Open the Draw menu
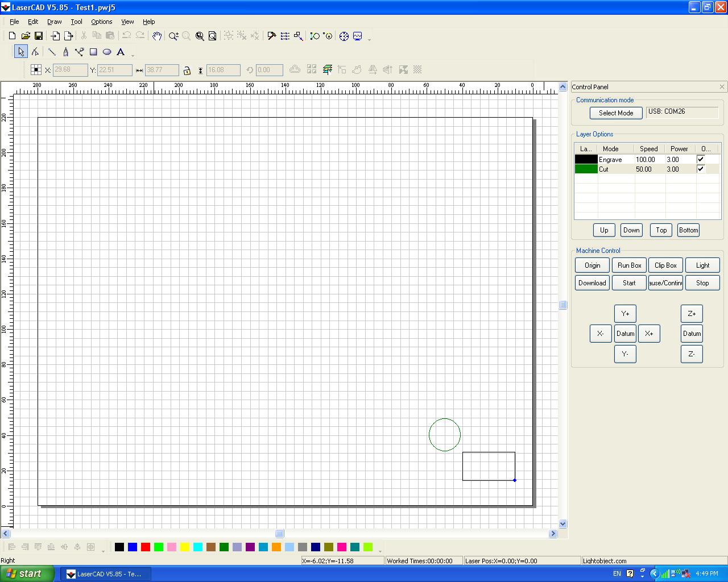The image size is (728, 582). click(55, 22)
